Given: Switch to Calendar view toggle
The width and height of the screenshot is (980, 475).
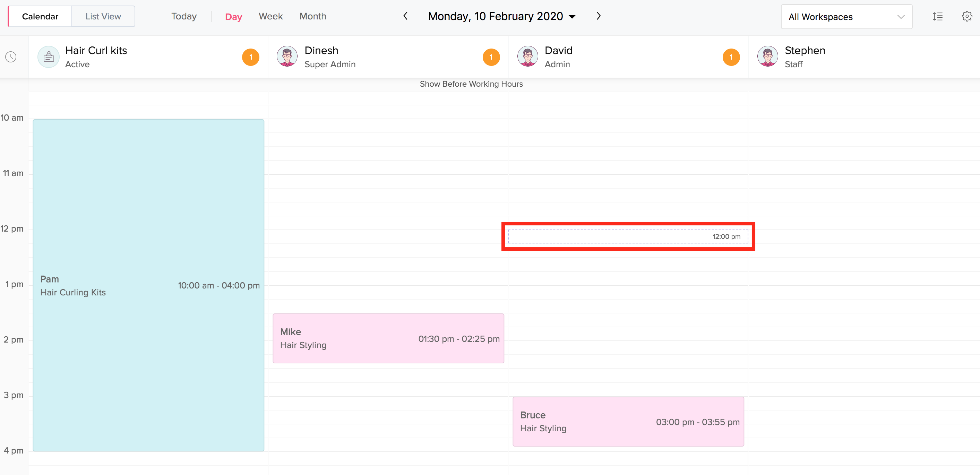Looking at the screenshot, I should point(40,16).
